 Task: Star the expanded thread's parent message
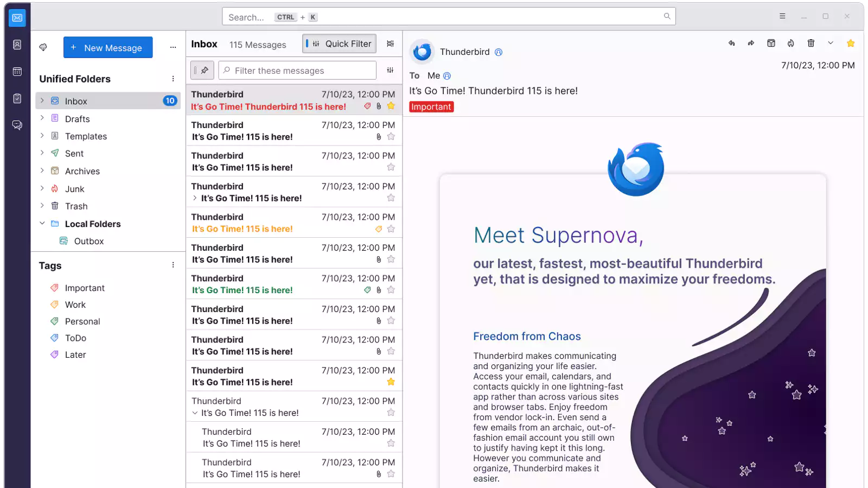pos(391,413)
